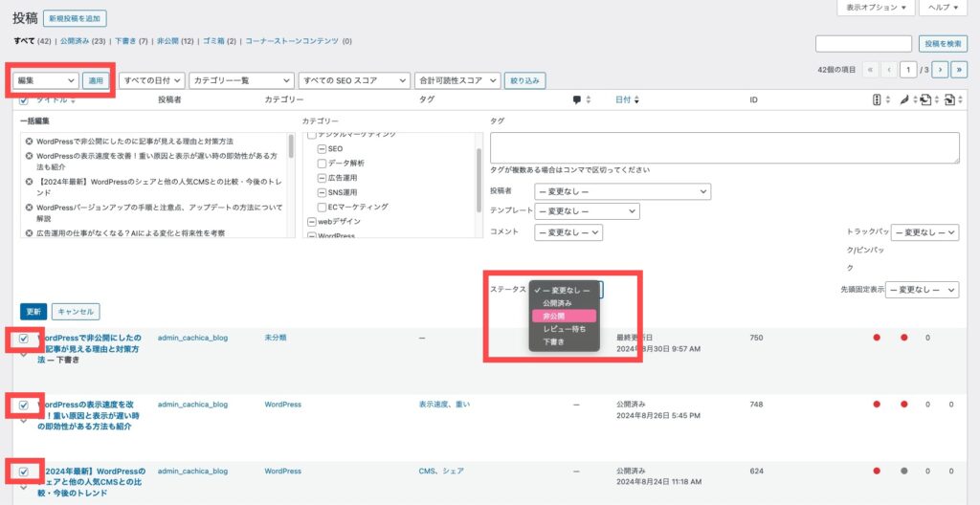The height and width of the screenshot is (505, 980).
Task: Go to the next page of posts
Action: [940, 70]
